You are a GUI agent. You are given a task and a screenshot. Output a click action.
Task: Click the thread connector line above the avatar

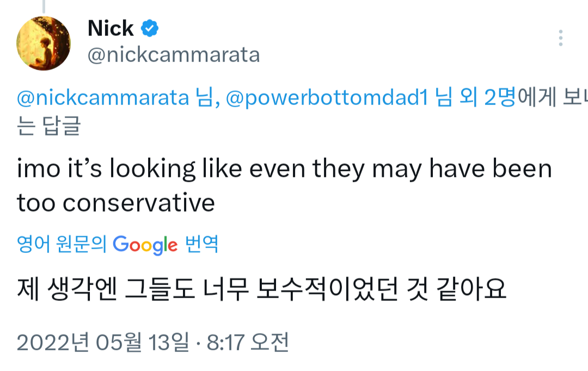point(44,7)
